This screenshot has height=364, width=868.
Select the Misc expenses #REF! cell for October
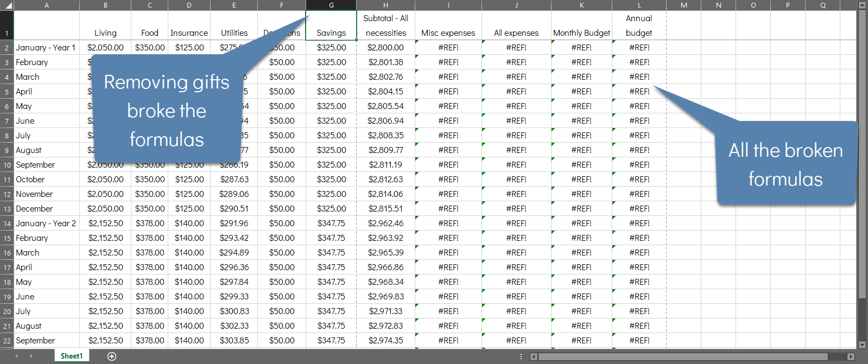click(448, 180)
